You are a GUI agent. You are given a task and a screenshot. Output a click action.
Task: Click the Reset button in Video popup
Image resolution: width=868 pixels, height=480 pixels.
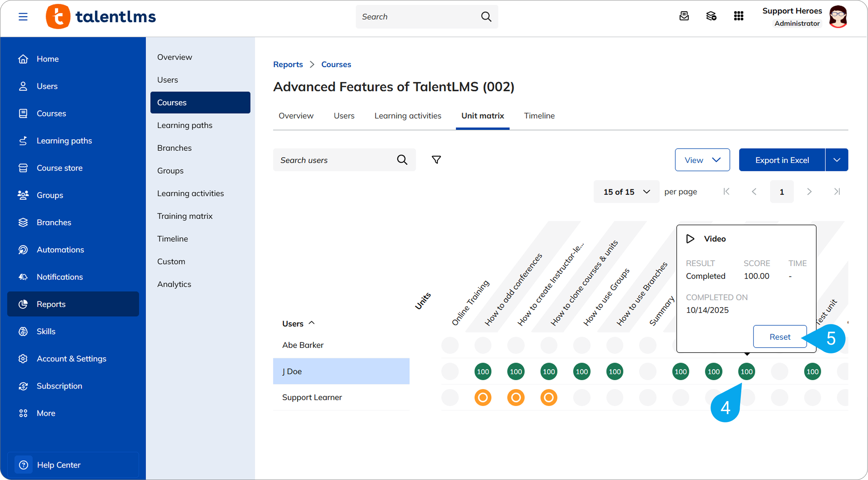pos(780,337)
